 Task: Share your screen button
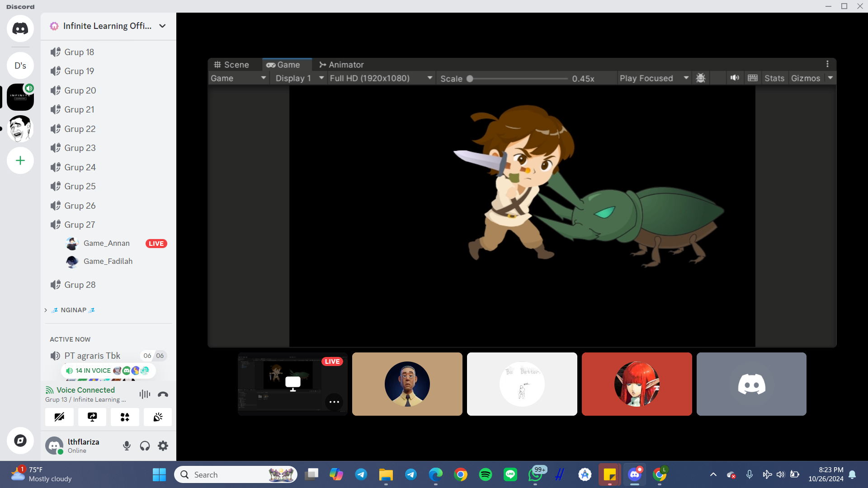point(92,417)
